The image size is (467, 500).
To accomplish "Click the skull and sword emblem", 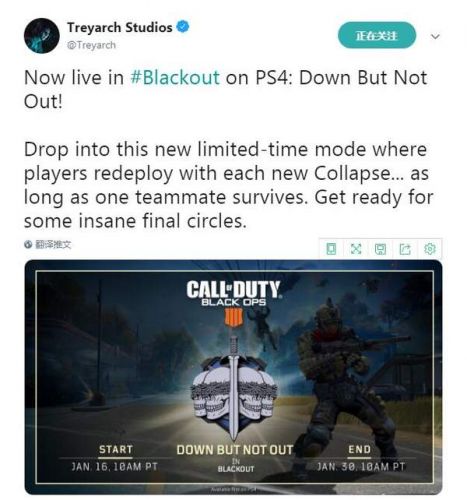I will pos(233,388).
